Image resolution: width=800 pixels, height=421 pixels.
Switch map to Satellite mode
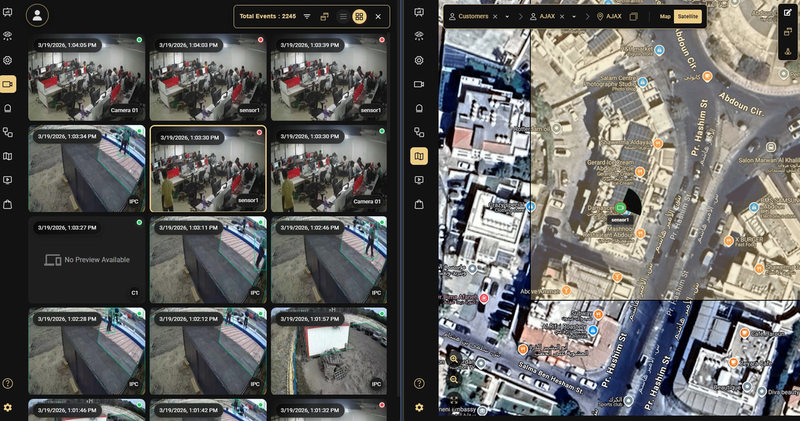pos(687,16)
